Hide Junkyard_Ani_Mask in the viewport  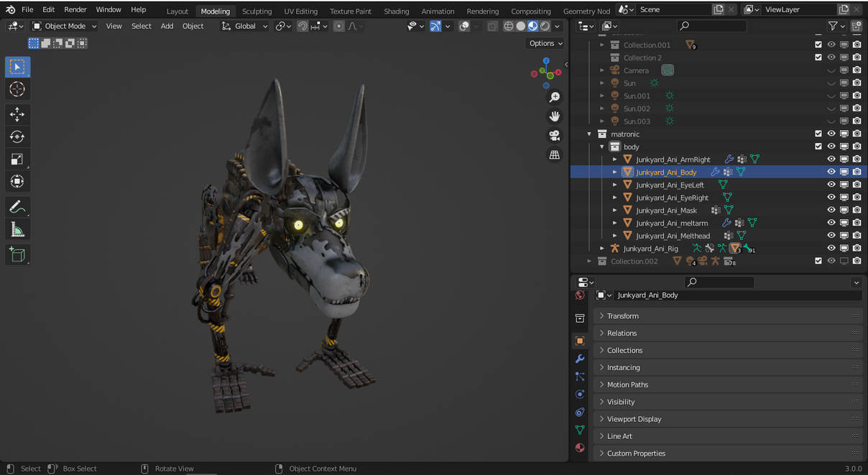[x=831, y=210]
